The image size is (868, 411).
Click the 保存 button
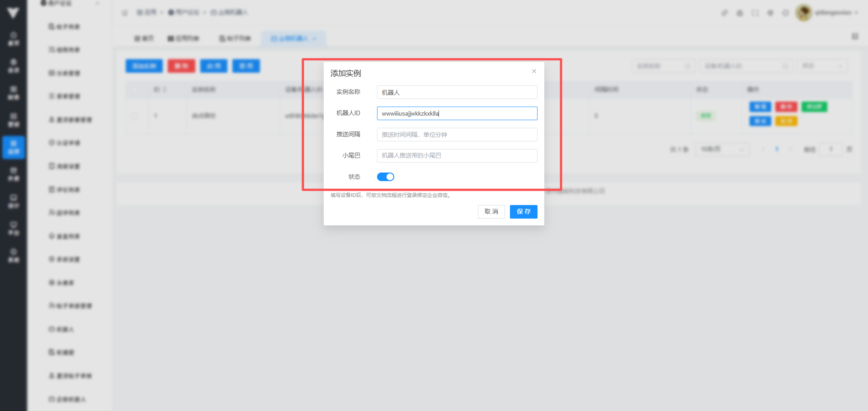524,211
